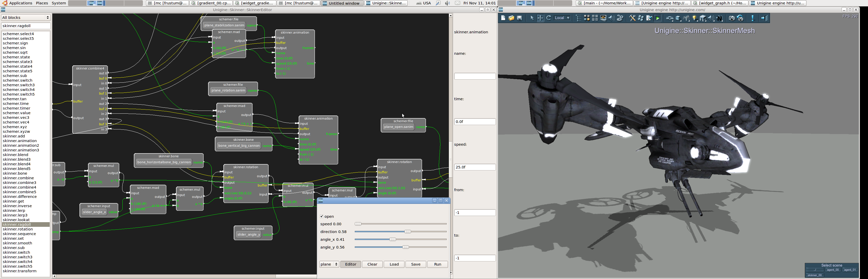Expand the All blocks dropdown
This screenshot has width=868, height=279.
pos(26,18)
